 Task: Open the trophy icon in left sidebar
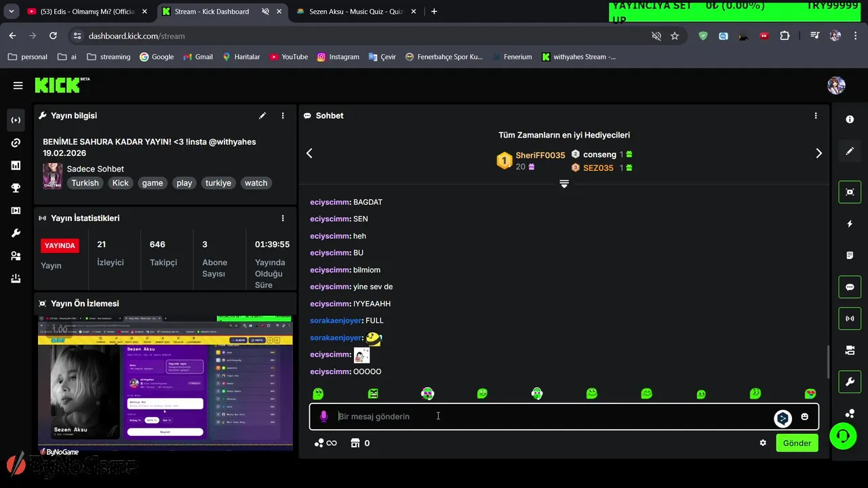16,188
